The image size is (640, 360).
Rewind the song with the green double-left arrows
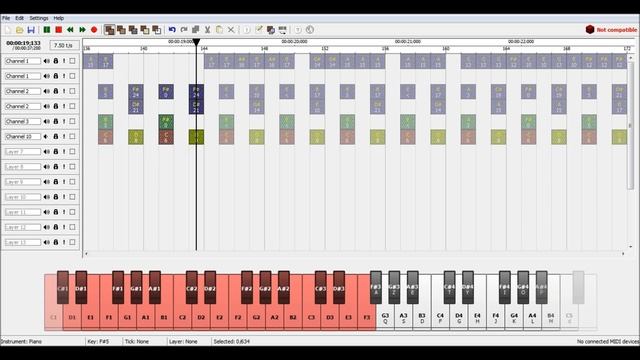70,30
